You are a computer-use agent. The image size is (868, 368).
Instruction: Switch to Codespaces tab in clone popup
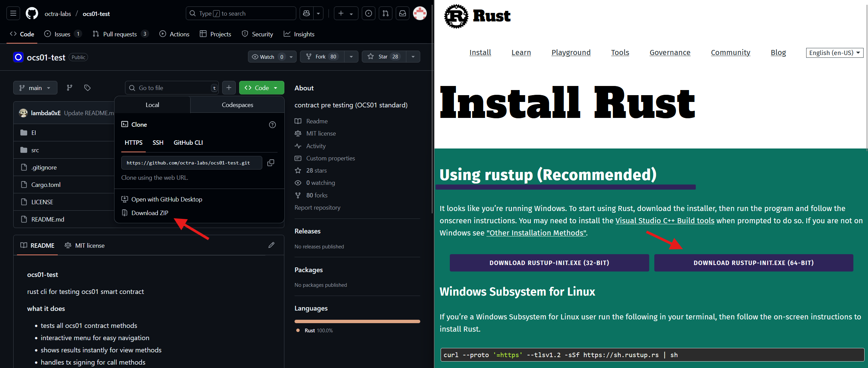point(237,105)
